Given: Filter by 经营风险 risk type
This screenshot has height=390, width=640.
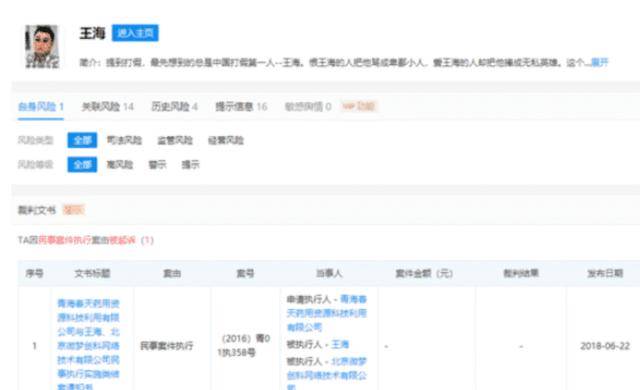Looking at the screenshot, I should point(226,140).
